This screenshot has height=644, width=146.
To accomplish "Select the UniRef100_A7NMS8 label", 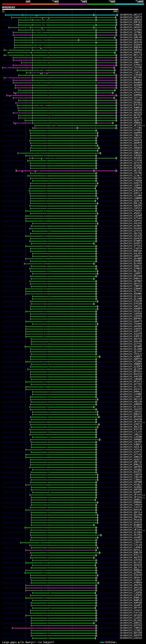I will point(131,583).
